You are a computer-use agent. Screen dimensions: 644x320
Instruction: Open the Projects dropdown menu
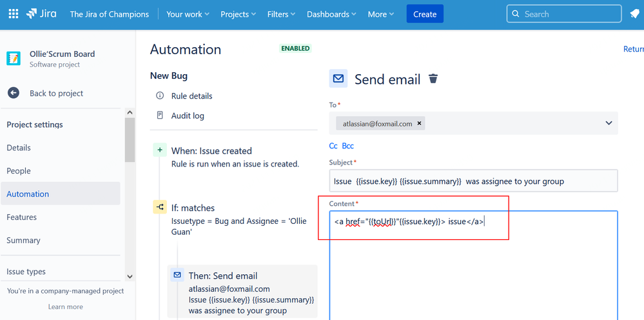[239, 14]
